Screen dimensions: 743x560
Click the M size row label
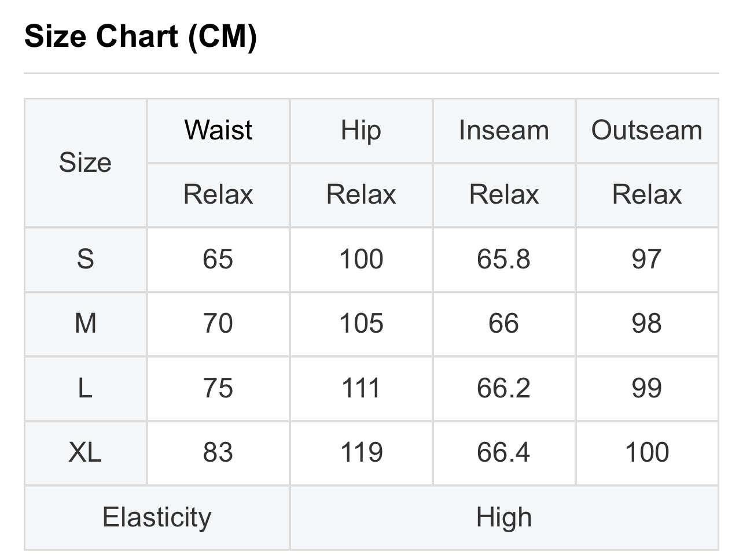click(x=85, y=323)
